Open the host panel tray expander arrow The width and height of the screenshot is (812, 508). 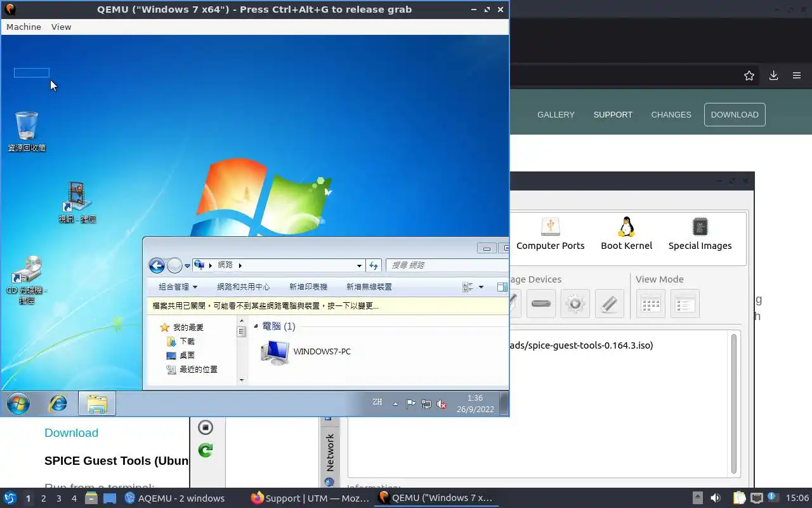pos(697,498)
